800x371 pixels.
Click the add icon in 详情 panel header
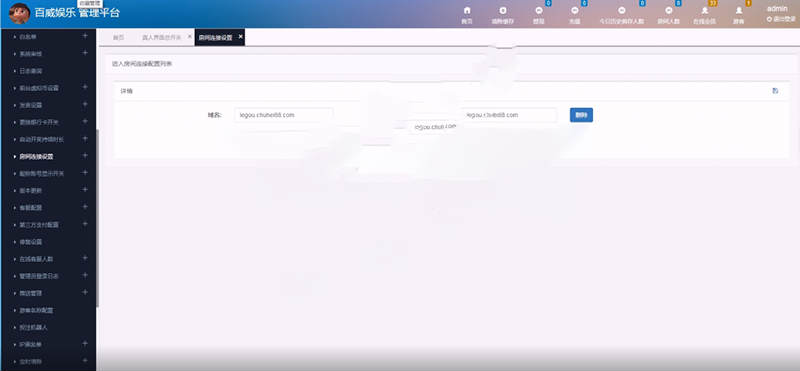click(x=775, y=91)
